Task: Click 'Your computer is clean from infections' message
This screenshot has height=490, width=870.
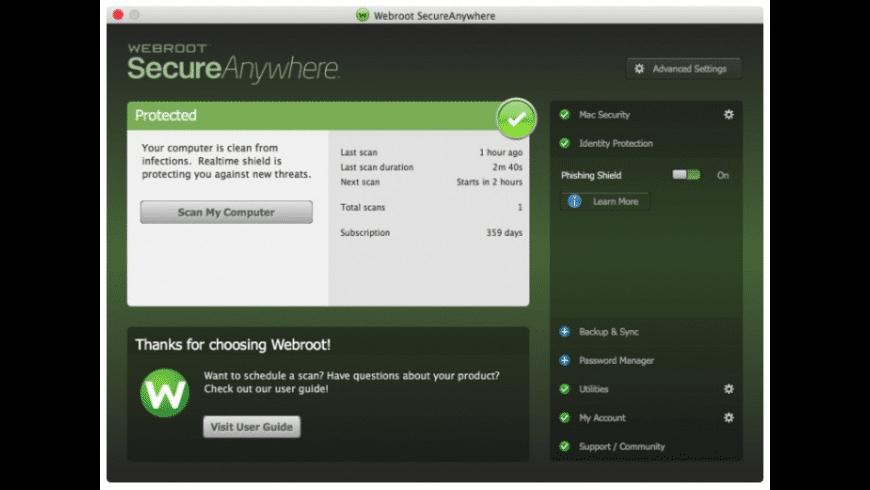Action: pos(226,161)
